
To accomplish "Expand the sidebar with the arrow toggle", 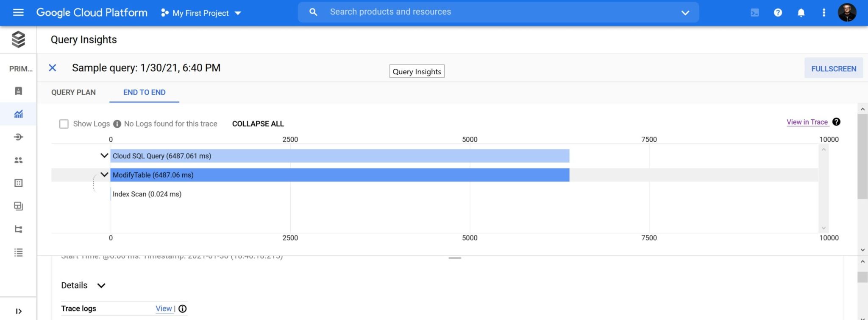I will [x=18, y=311].
